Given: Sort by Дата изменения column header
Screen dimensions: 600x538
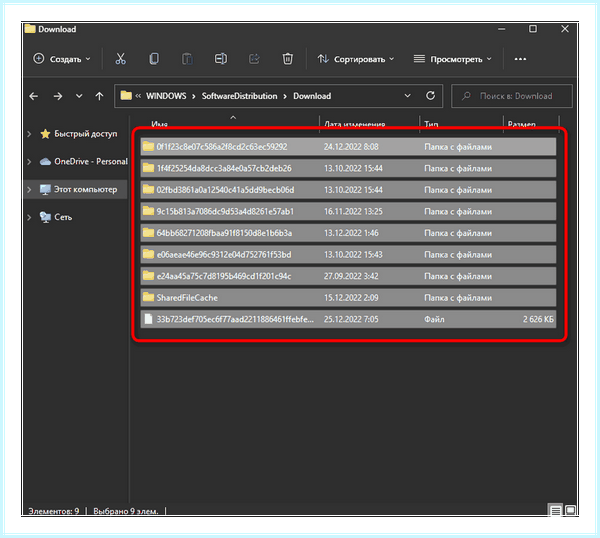Looking at the screenshot, I should (355, 124).
